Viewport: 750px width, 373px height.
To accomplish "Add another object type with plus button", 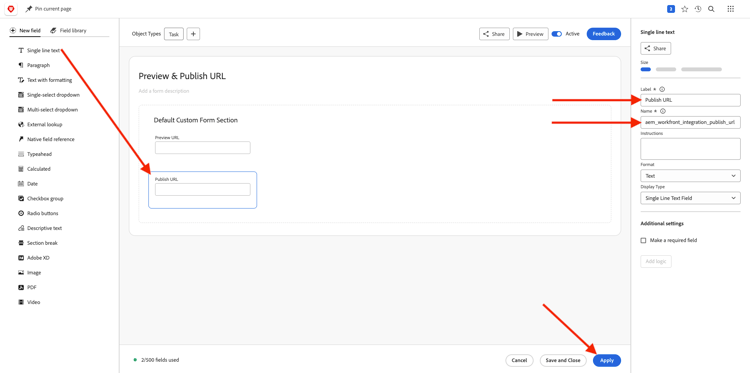I will pos(193,34).
